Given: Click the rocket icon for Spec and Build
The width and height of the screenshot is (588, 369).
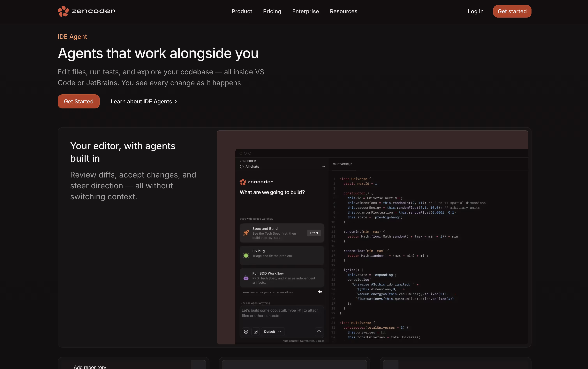Looking at the screenshot, I should point(246,233).
